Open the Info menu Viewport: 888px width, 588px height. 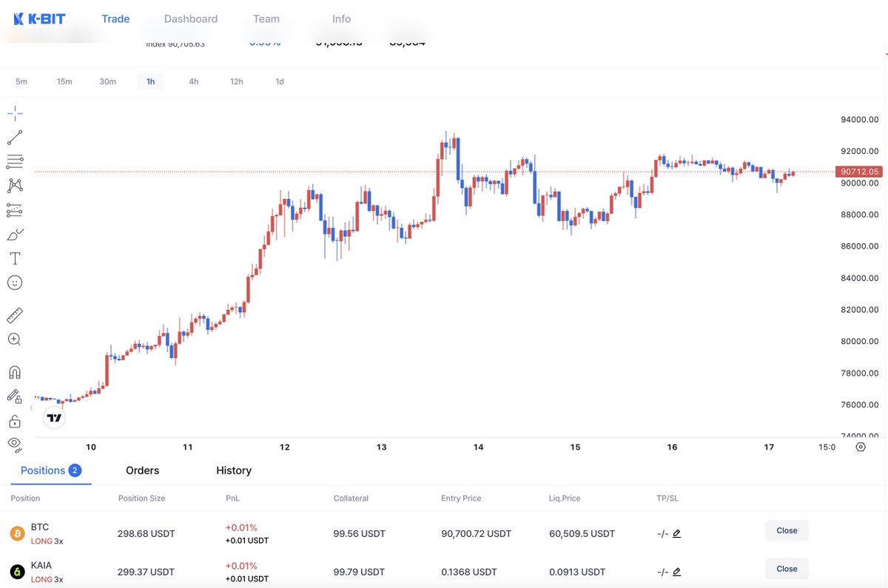pos(341,18)
